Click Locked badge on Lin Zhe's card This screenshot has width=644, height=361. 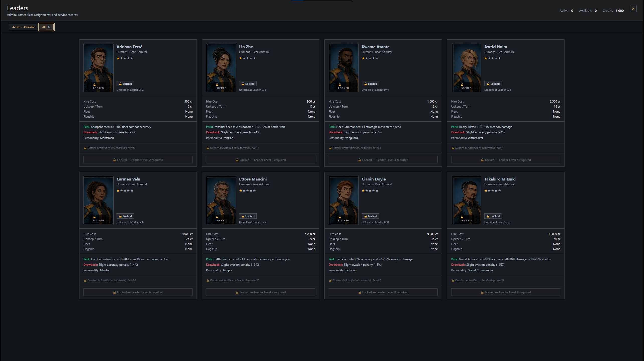(x=248, y=84)
